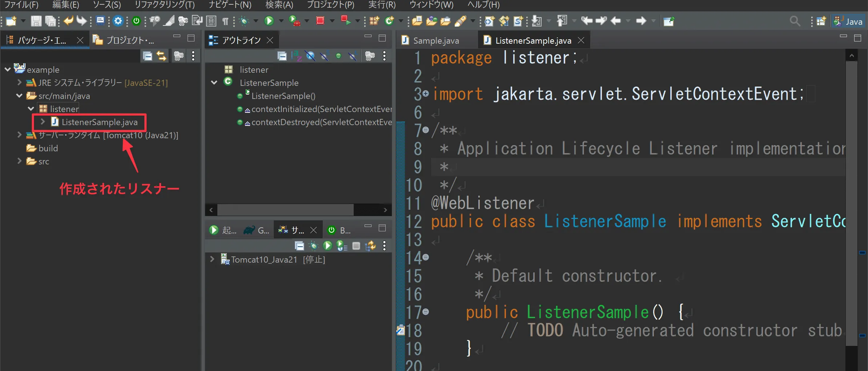The height and width of the screenshot is (371, 868).
Task: Toggle Hide Non-Public Members green dot in Outline
Action: click(338, 56)
